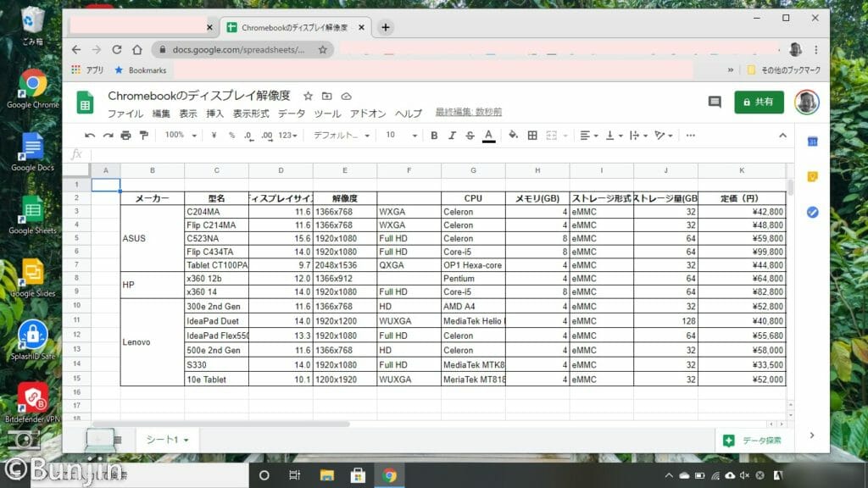Open the 編集 menu
Viewport: 868px width, 488px height.
click(x=161, y=114)
